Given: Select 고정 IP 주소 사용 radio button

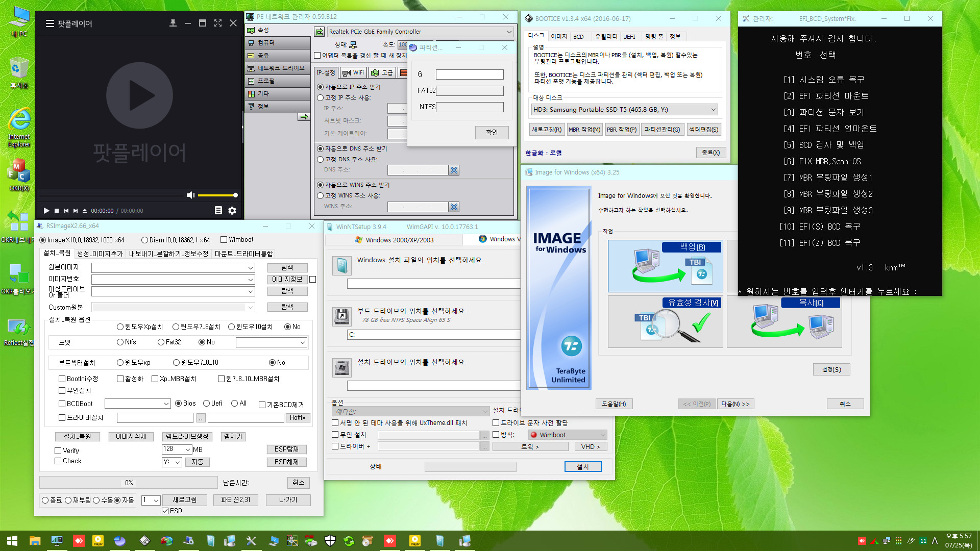Looking at the screenshot, I should pos(320,97).
